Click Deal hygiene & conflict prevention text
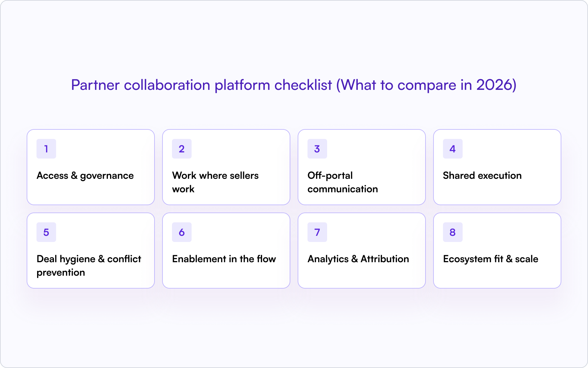 (89, 266)
